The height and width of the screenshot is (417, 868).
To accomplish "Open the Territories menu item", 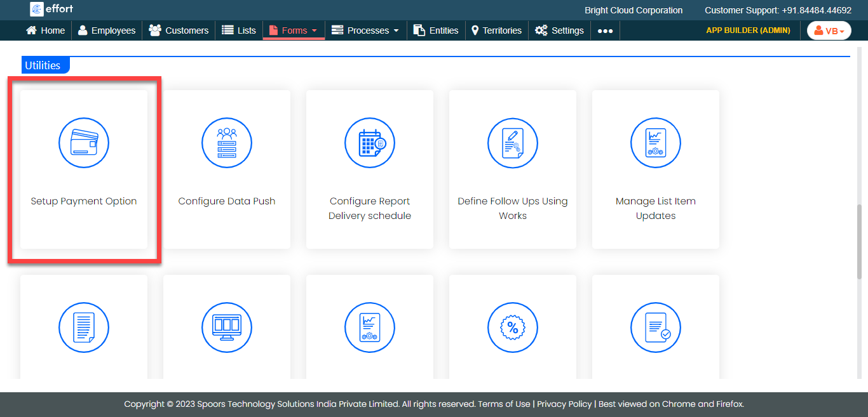I will tap(496, 30).
